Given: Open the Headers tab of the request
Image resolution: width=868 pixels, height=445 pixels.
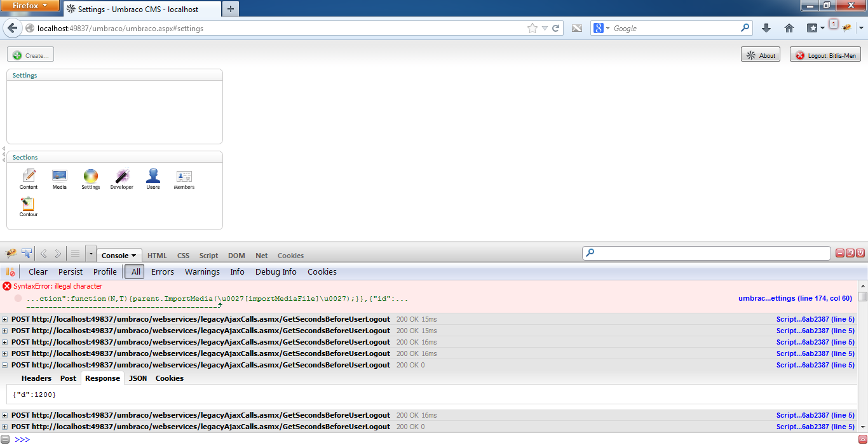Looking at the screenshot, I should point(36,378).
